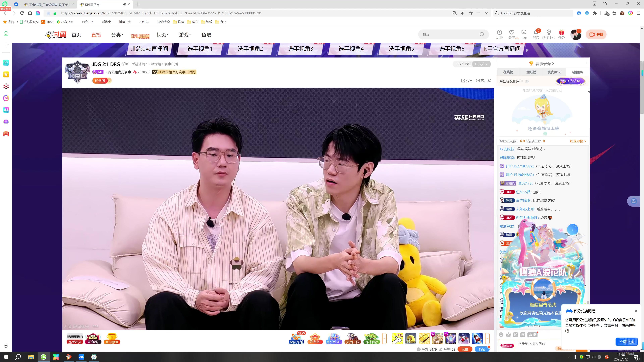Toggle the 高能 chat option
Image resolution: width=644 pixels, height=362 pixels.
(532, 335)
